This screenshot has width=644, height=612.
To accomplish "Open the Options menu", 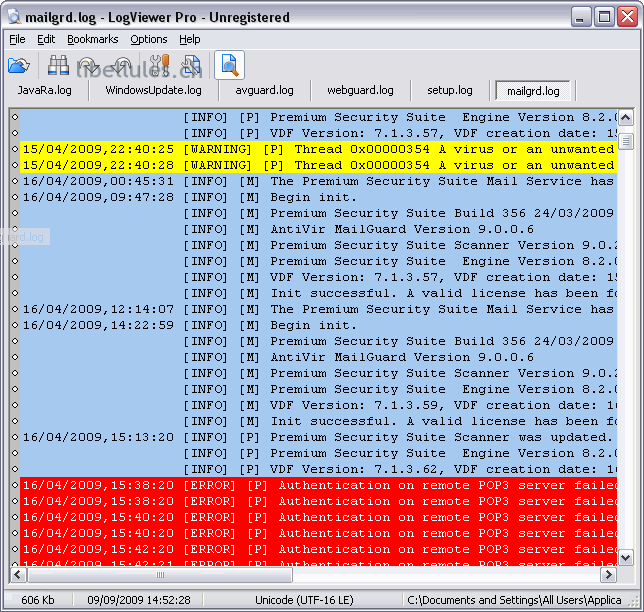I will [149, 39].
